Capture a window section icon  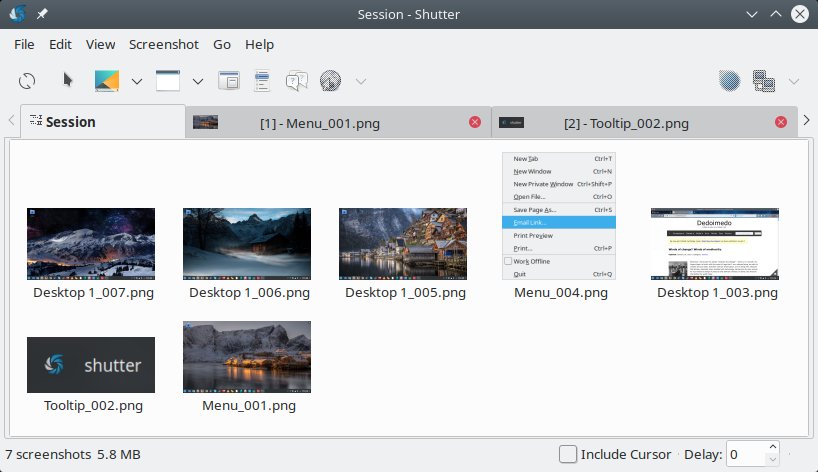(229, 81)
